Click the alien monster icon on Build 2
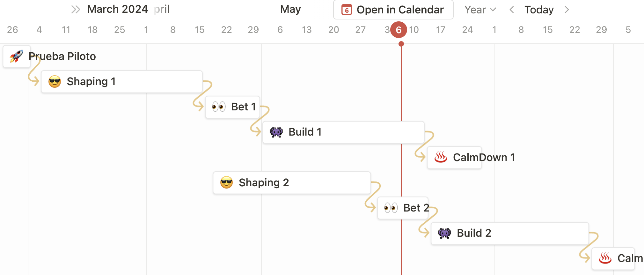This screenshot has height=275, width=644. 445,233
